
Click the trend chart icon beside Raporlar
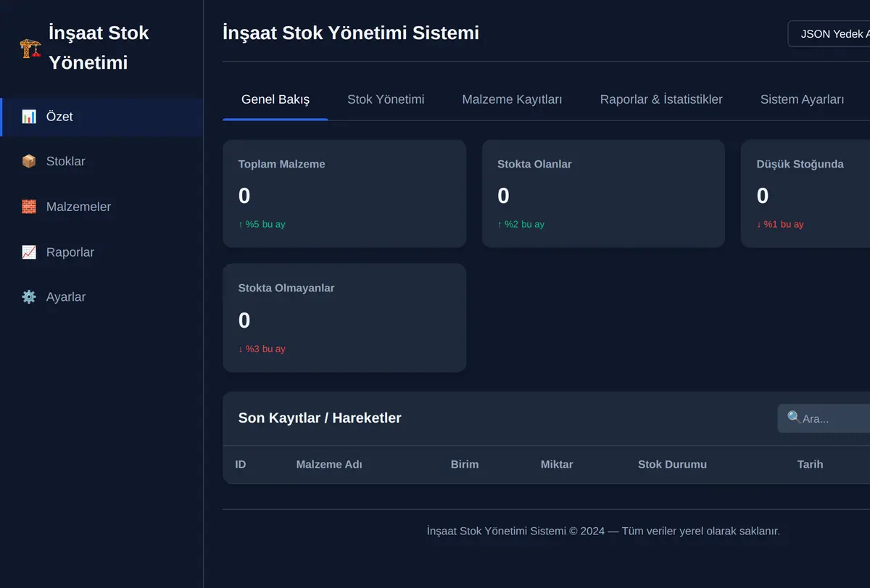point(29,252)
